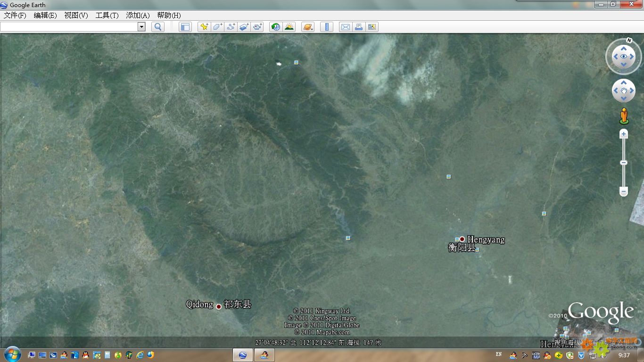
Task: Click the EN language indicator
Action: click(x=499, y=354)
